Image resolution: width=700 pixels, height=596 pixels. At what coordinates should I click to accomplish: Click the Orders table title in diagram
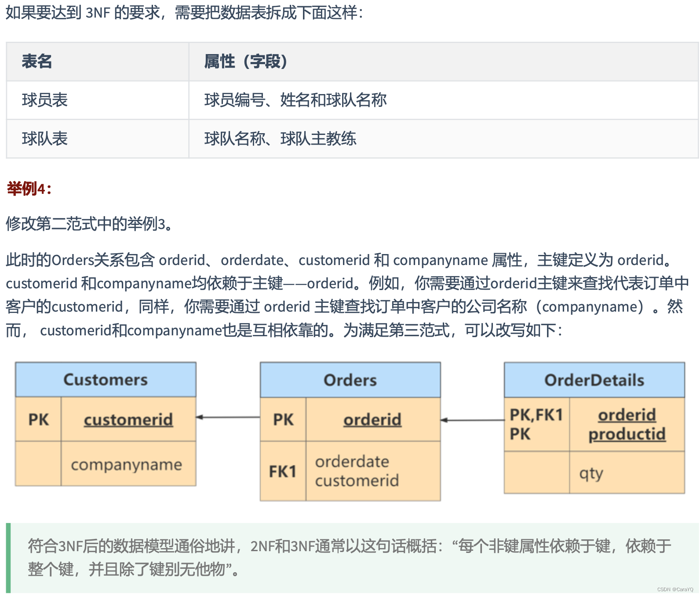[350, 380]
